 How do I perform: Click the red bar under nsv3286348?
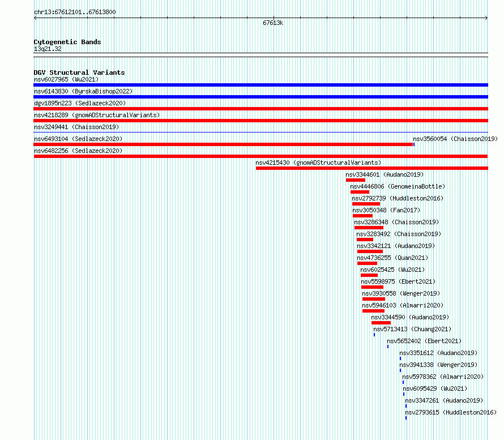pyautogui.click(x=369, y=228)
